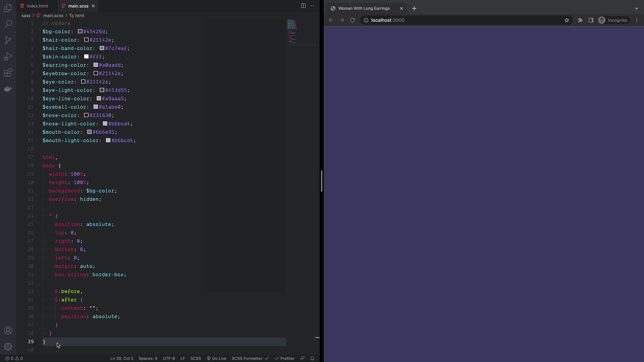The image size is (644, 362).
Task: Start Go Live server from status bar
Action: tap(216, 358)
